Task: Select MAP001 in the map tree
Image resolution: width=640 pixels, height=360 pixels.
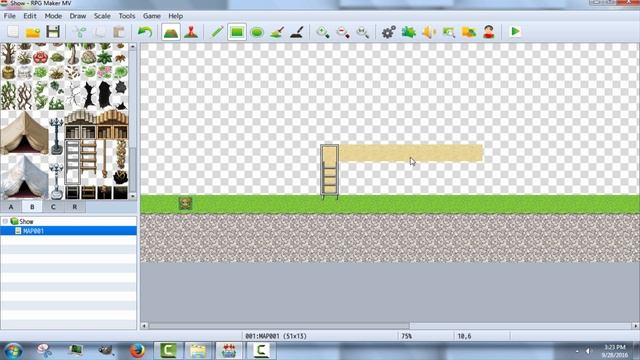Action: point(33,231)
